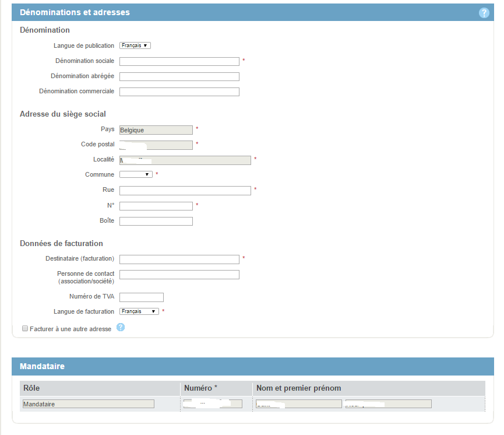This screenshot has height=435, width=504.
Task: Click the Pays field showing Belgique
Action: pyautogui.click(x=156, y=130)
